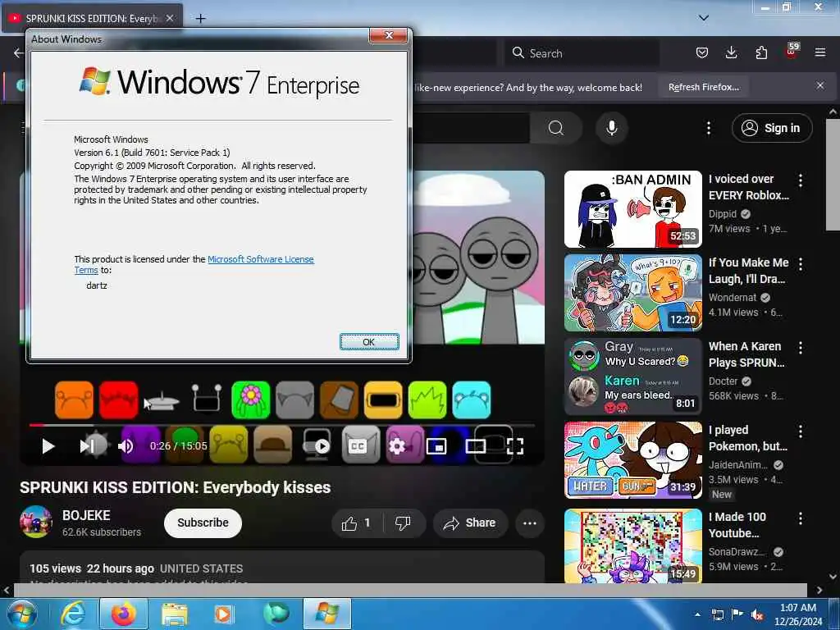Image resolution: width=840 pixels, height=630 pixels.
Task: Click OK in About Windows dialog
Action: tap(369, 342)
